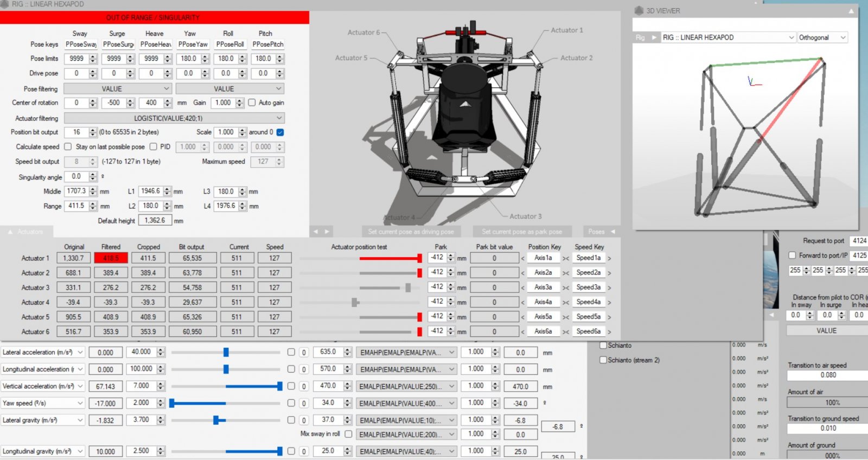
Task: Click 'Set current pose as park pose'
Action: [x=521, y=232]
